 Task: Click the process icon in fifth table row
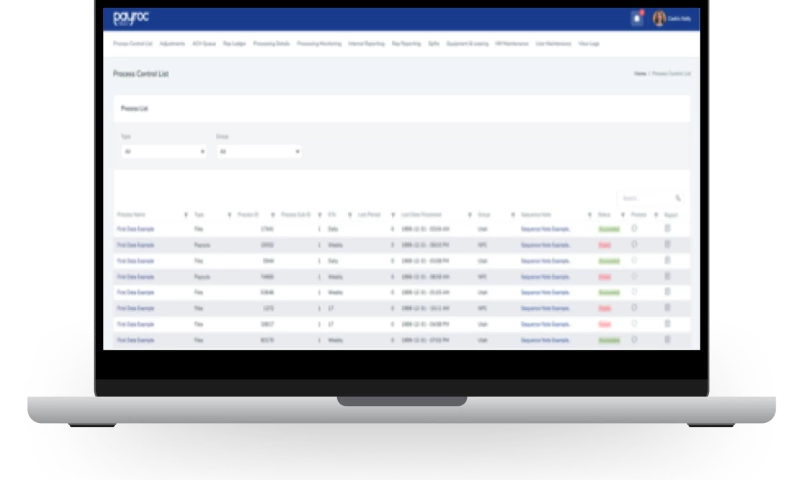tap(634, 292)
